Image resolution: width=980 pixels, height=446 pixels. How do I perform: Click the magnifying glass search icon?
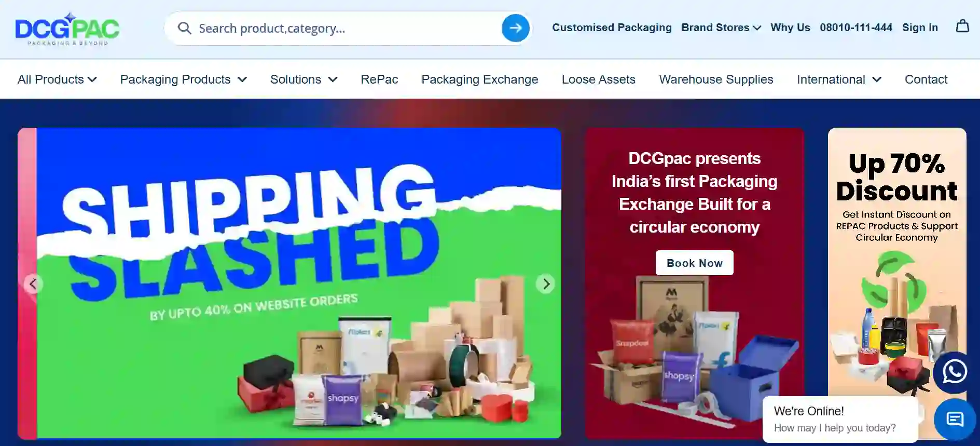(x=184, y=28)
